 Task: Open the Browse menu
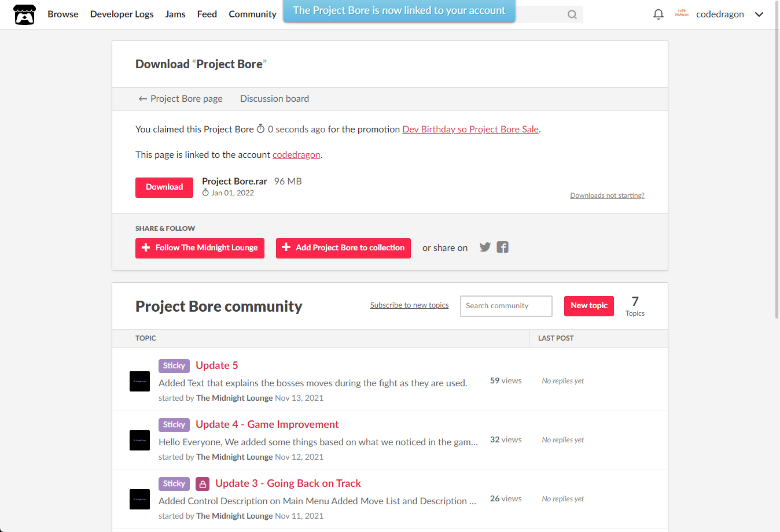point(63,14)
